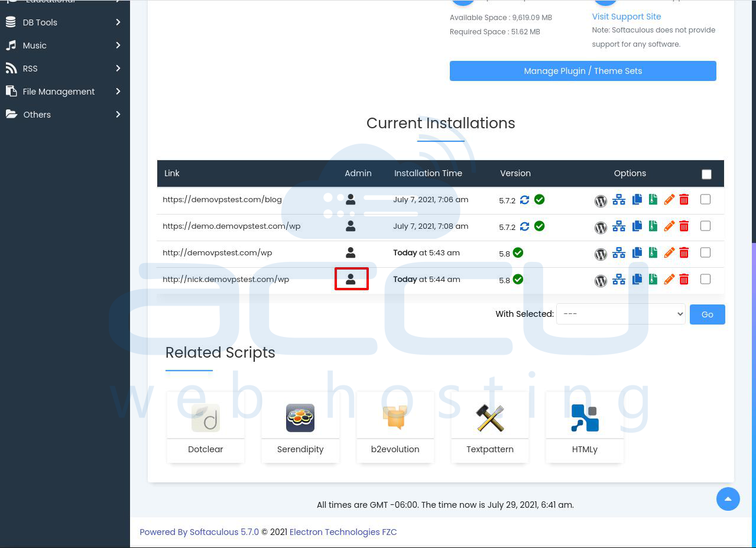The image size is (756, 548).
Task: Click the Installation Time column header
Action: (429, 173)
